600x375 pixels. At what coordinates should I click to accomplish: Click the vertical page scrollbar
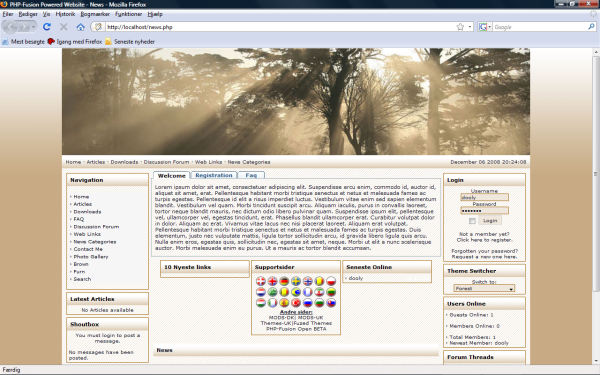pyautogui.click(x=596, y=174)
